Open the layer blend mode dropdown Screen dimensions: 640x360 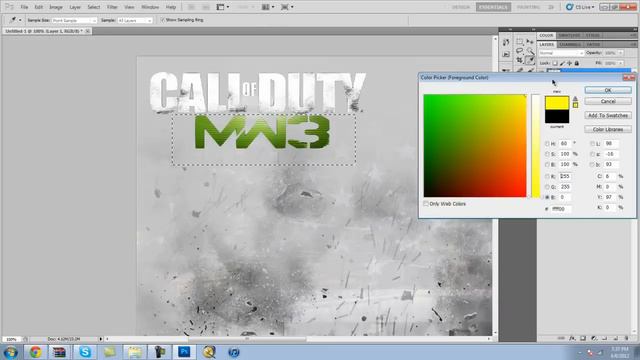coord(561,53)
